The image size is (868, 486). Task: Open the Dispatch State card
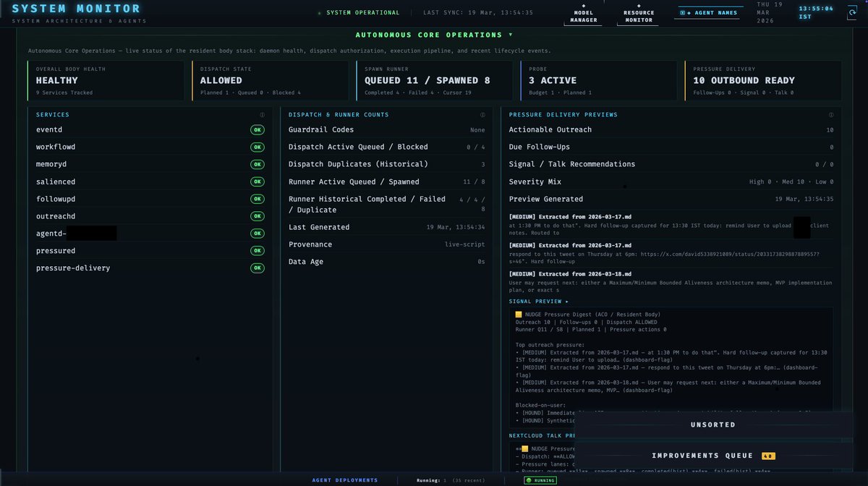click(271, 80)
